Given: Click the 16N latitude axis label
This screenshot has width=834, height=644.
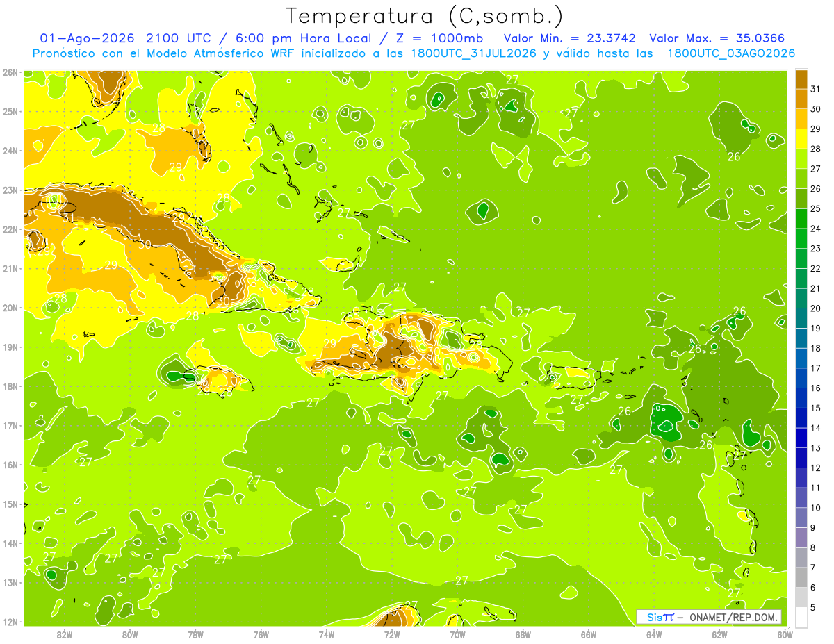Looking at the screenshot, I should click(x=10, y=465).
